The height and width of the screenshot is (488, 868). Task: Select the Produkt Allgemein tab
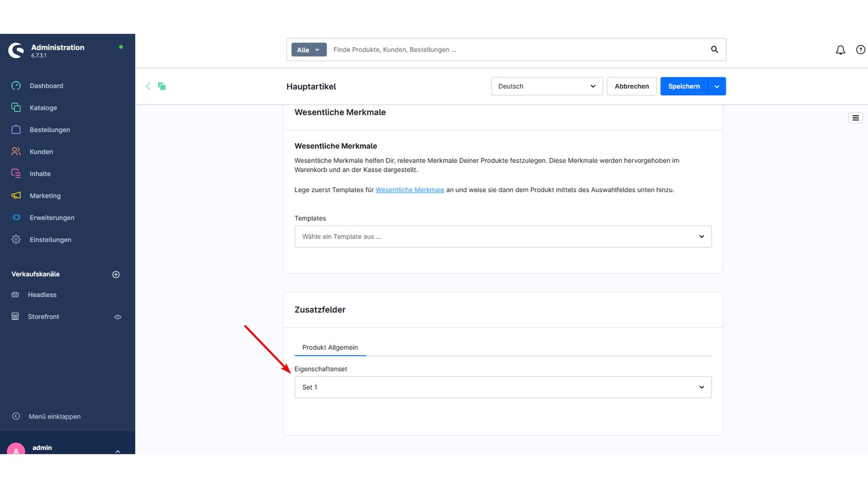(x=330, y=347)
